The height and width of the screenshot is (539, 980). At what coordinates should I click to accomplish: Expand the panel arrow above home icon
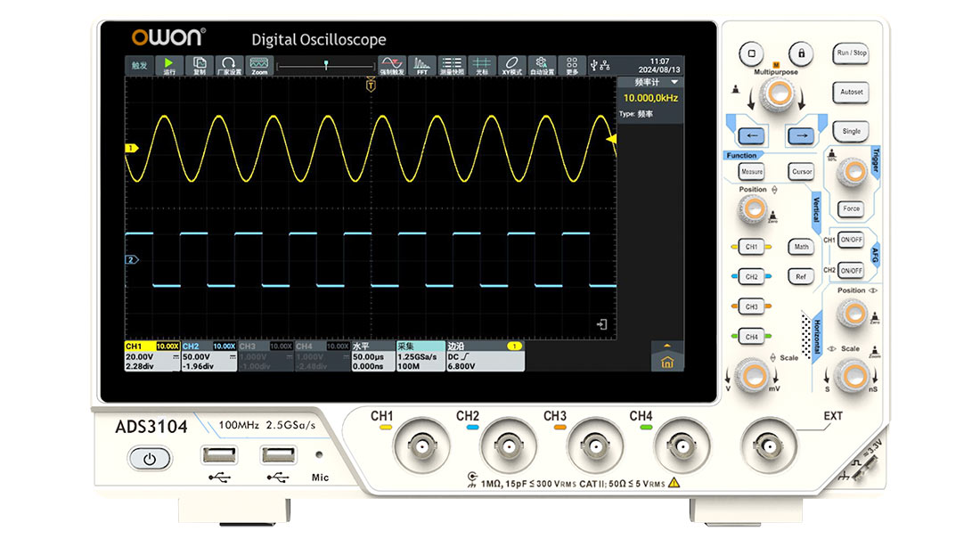coord(667,345)
